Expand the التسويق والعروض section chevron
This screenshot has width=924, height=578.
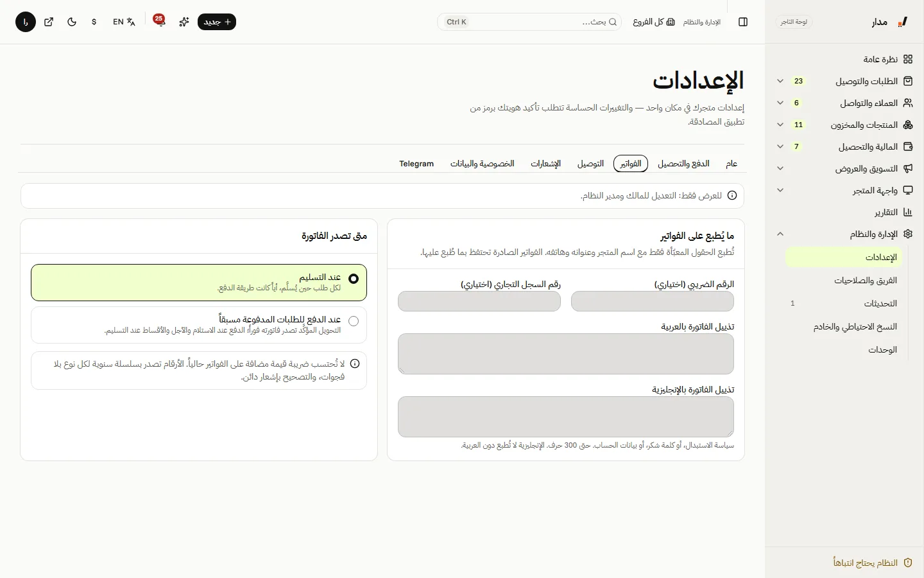[x=780, y=168]
